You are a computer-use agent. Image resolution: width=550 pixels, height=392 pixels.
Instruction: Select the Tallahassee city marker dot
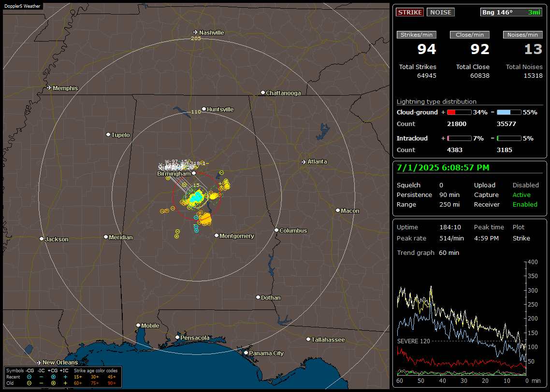coord(308,339)
